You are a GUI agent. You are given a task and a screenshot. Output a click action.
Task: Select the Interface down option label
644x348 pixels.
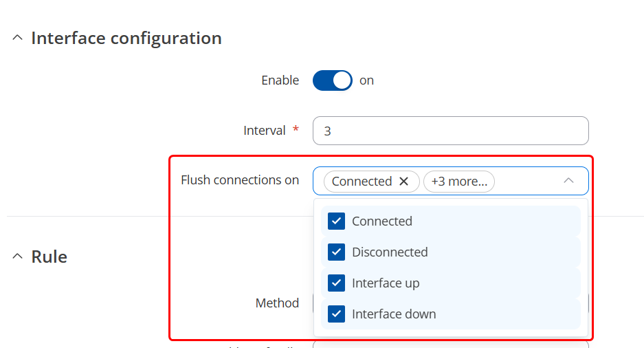394,314
